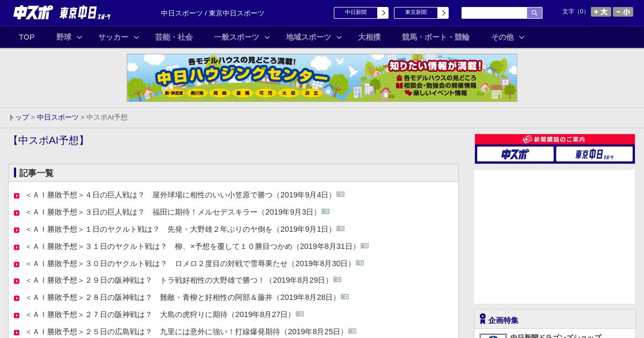Open the 東京新聞 link button
The height and width of the screenshot is (338, 644).
pyautogui.click(x=421, y=13)
